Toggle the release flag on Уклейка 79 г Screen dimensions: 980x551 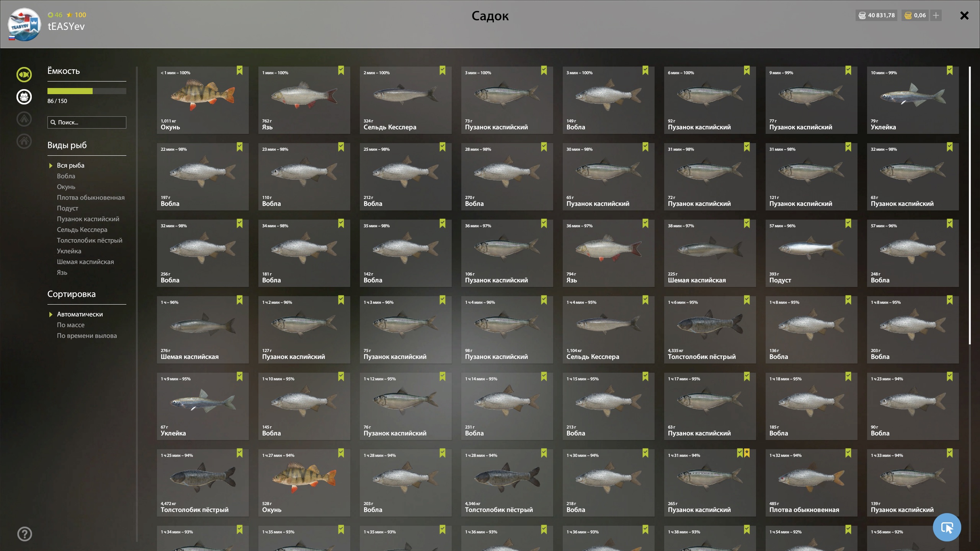(950, 70)
